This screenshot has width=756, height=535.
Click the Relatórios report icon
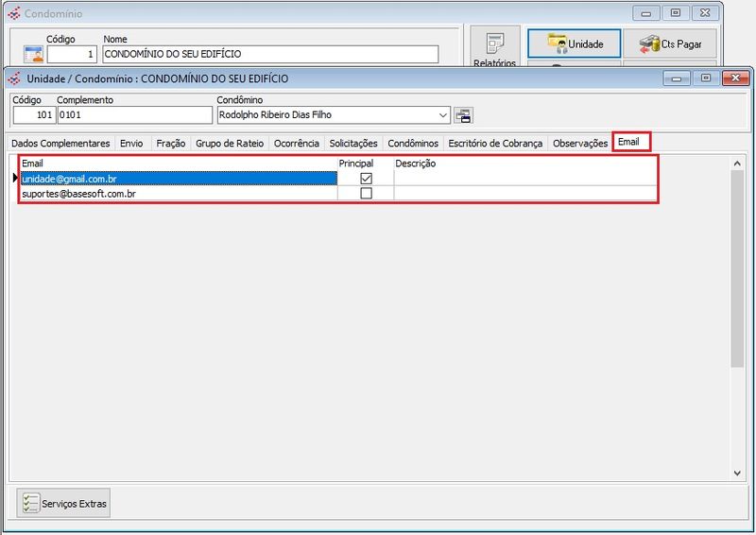click(x=495, y=47)
